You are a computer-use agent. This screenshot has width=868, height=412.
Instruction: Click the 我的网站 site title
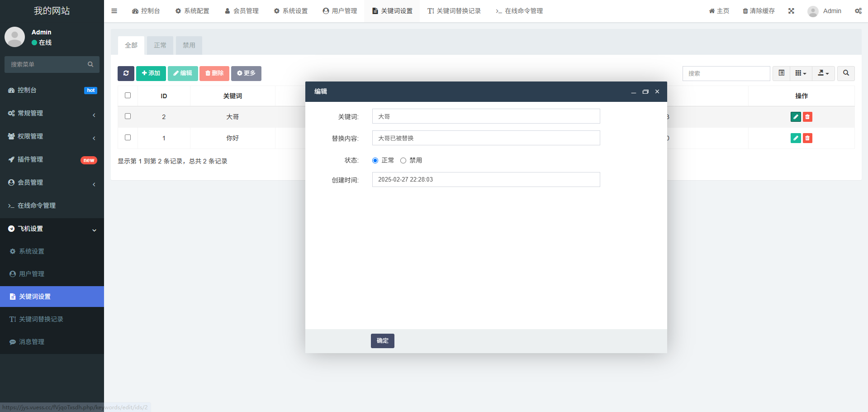pyautogui.click(x=52, y=11)
